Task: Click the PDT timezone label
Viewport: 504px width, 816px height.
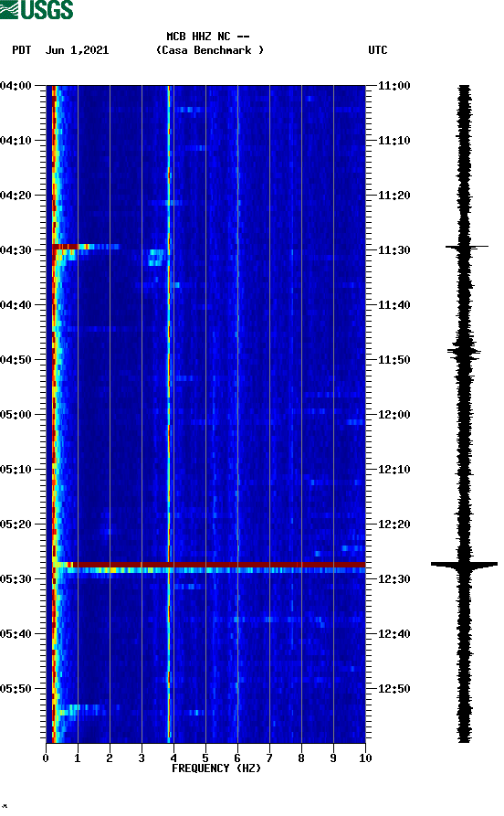Action: (x=21, y=50)
